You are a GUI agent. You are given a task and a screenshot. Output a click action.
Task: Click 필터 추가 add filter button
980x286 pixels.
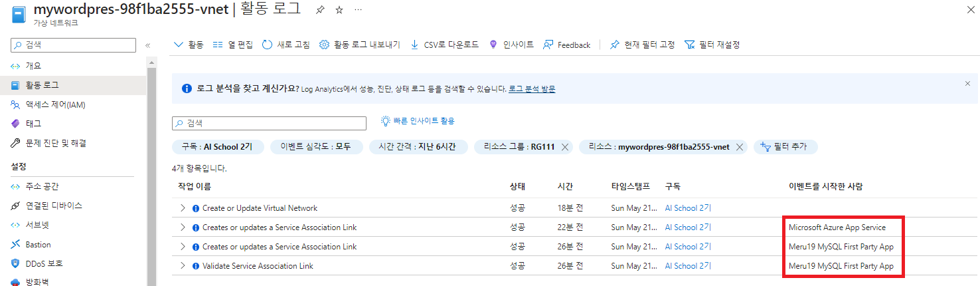click(785, 147)
